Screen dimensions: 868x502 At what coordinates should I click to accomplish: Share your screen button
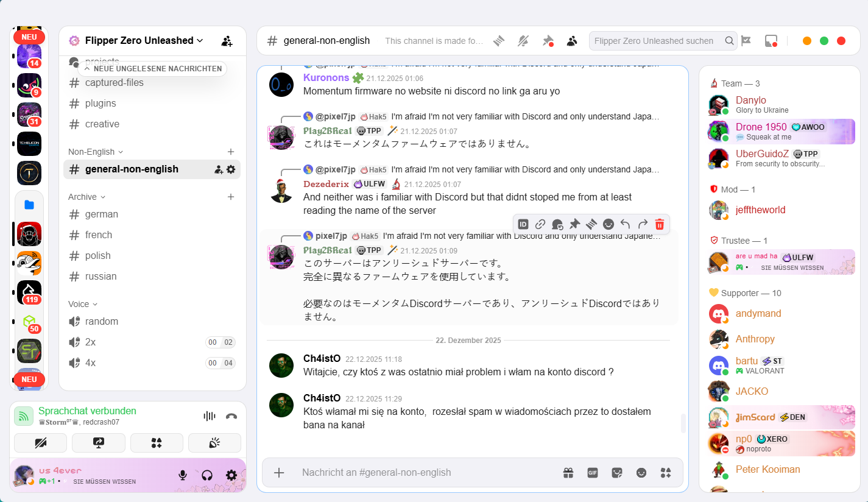point(99,443)
